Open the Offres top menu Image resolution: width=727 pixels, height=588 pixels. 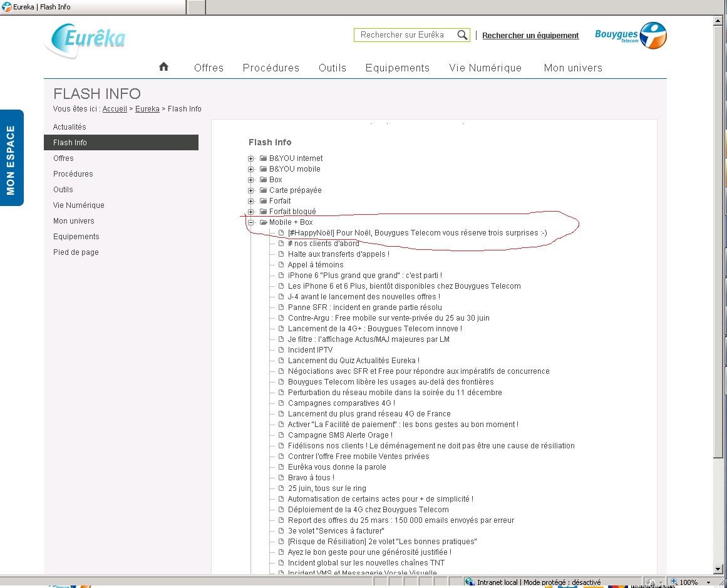point(209,68)
